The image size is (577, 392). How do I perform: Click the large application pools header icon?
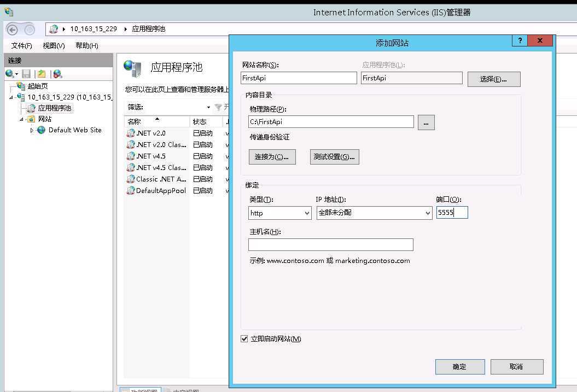click(x=132, y=68)
